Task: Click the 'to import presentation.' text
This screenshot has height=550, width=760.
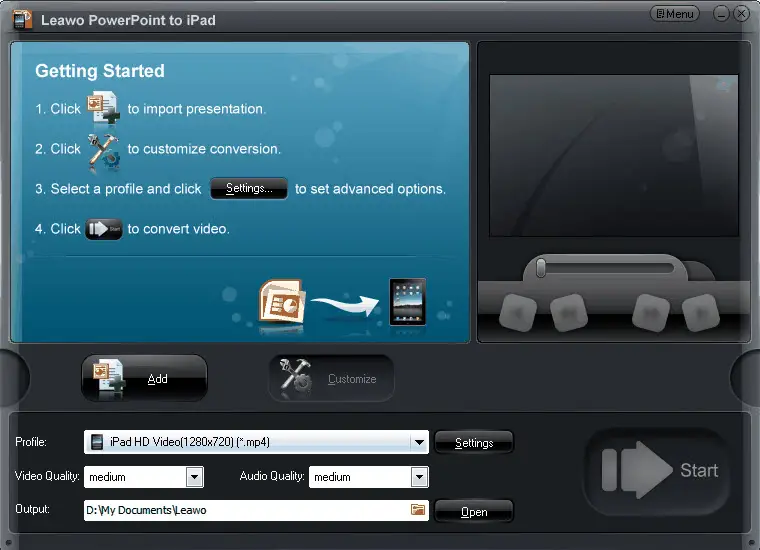Action: coord(196,109)
